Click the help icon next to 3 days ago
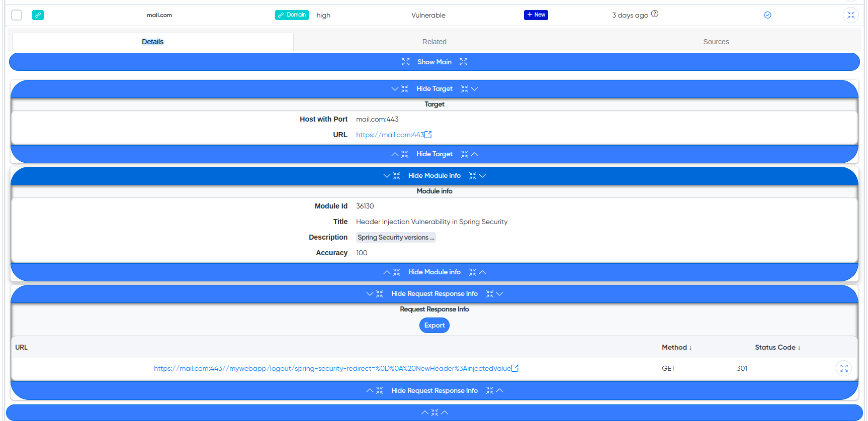Viewport: 868px width, 421px height. pyautogui.click(x=654, y=14)
